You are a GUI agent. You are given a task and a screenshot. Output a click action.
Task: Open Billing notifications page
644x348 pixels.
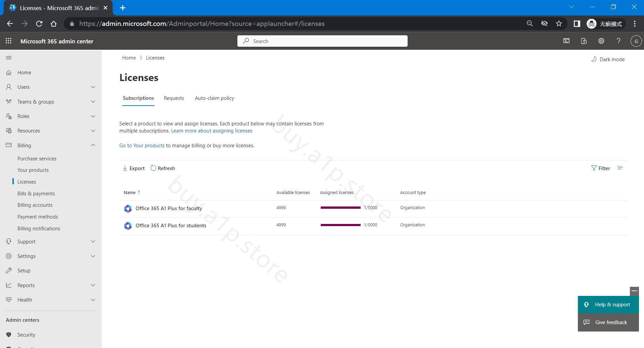39,229
